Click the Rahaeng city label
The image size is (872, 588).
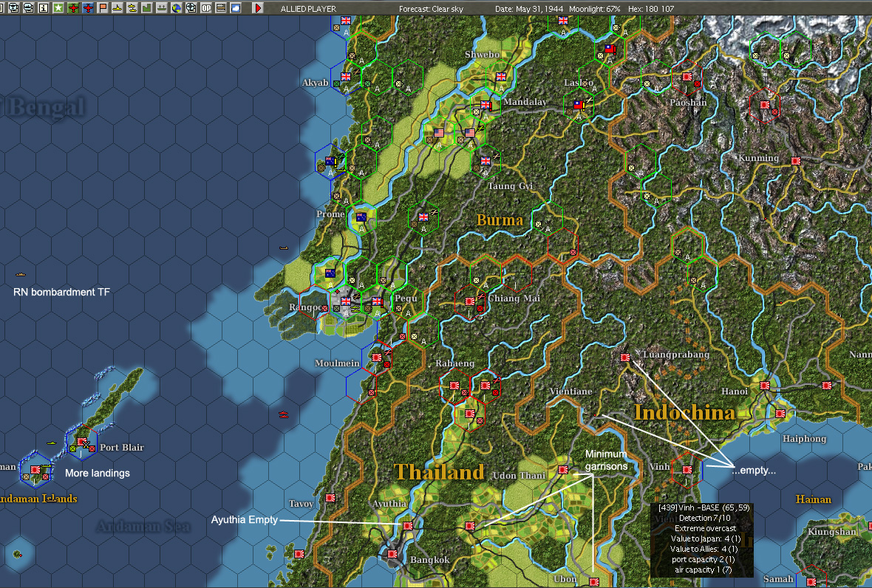pos(455,363)
